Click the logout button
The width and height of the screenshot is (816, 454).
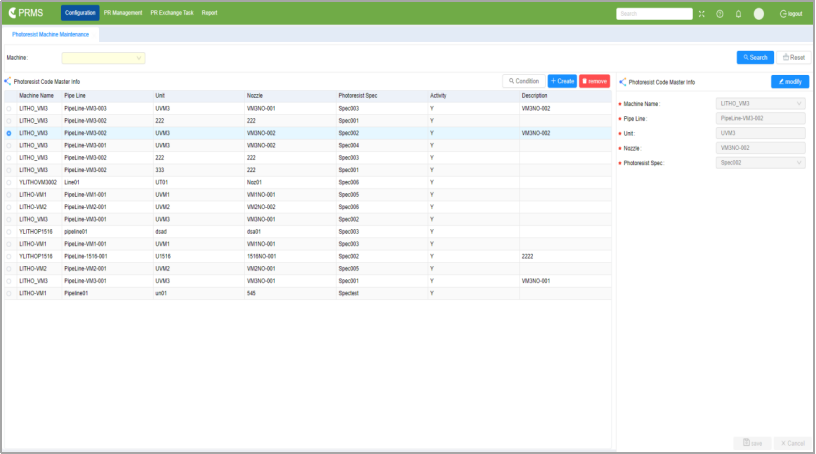pyautogui.click(x=791, y=14)
